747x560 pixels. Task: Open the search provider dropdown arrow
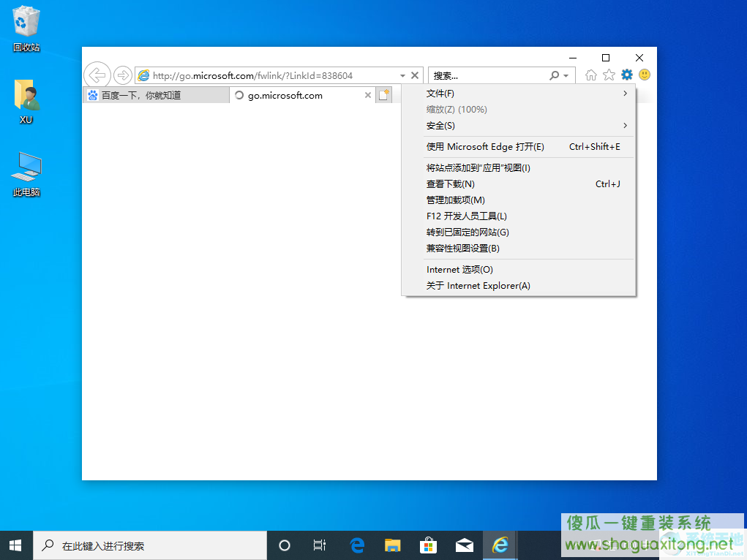(x=566, y=76)
